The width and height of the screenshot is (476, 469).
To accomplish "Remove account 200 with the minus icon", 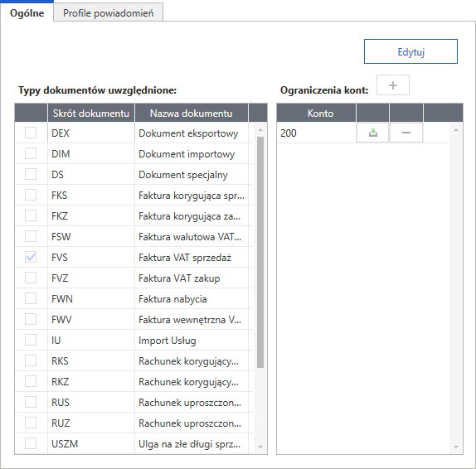I will point(406,133).
